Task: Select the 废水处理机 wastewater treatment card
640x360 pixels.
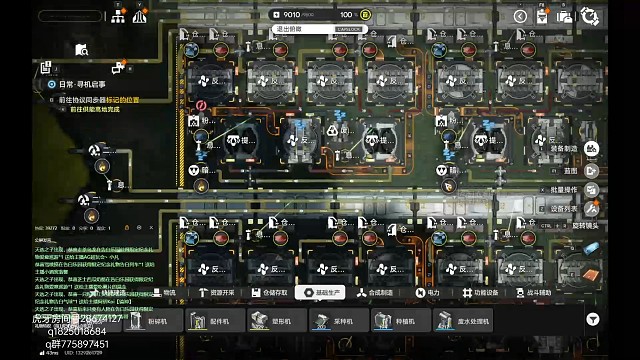Action: pos(463,321)
